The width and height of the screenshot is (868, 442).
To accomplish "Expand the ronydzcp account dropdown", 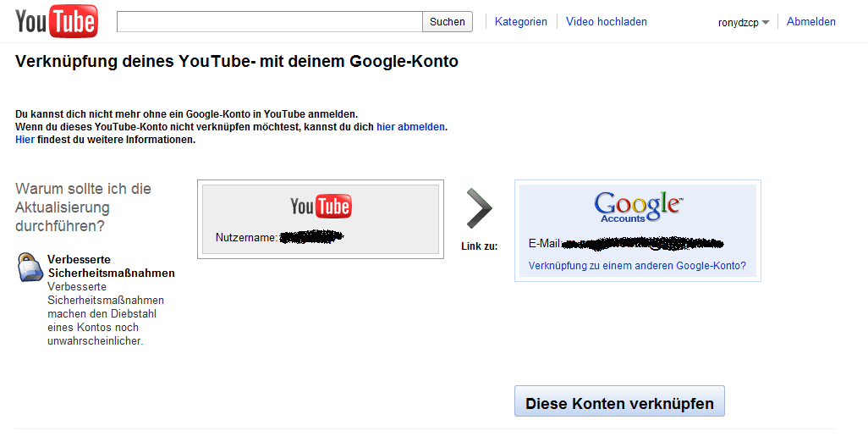I will click(744, 23).
